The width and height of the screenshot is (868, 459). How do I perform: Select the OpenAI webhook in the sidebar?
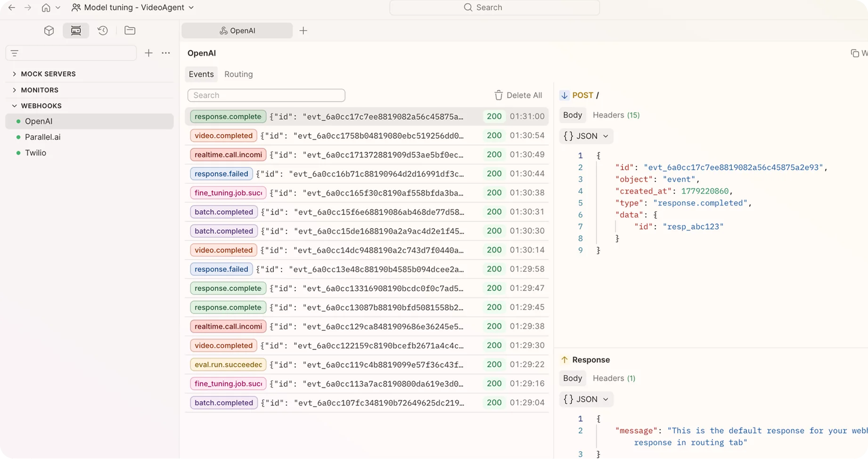coord(90,121)
